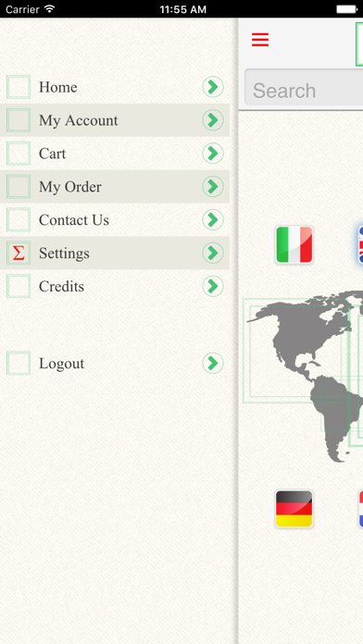Click the icon placeholder box beside Credits
The image size is (363, 644).
[x=19, y=286]
